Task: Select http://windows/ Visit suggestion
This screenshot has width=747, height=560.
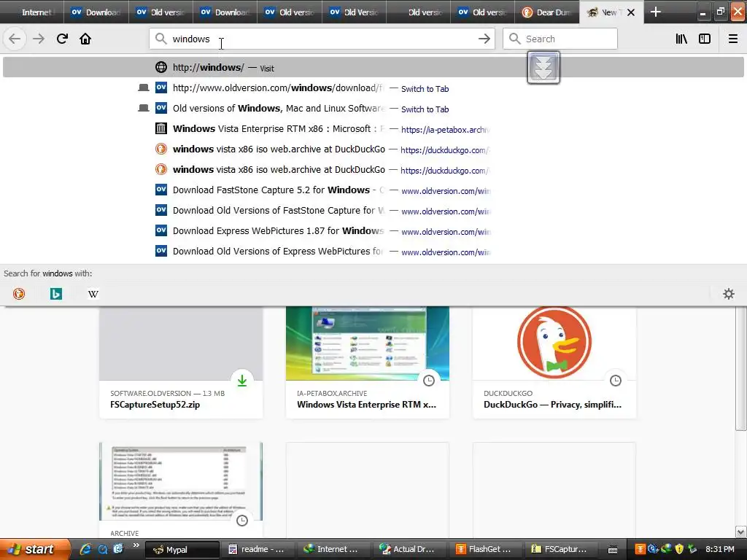Action: pyautogui.click(x=373, y=68)
